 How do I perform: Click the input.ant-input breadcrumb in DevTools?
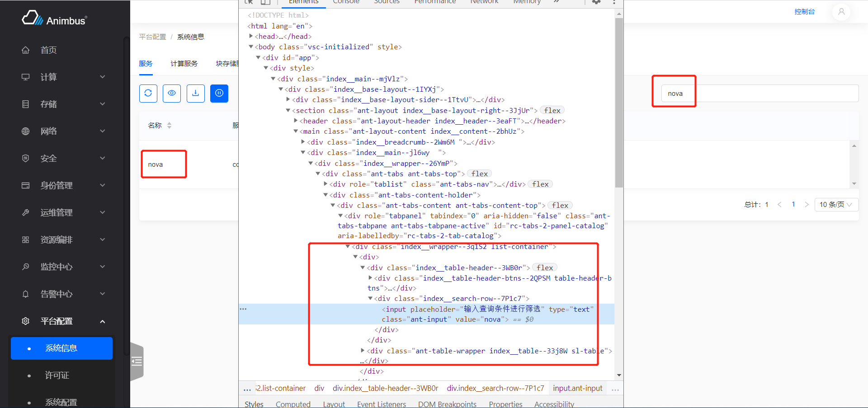[577, 388]
